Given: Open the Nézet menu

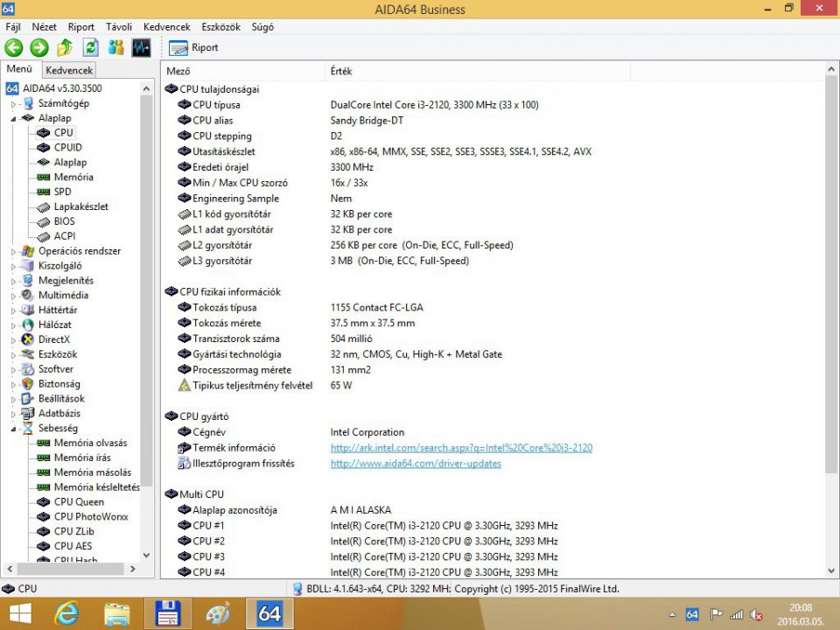Looking at the screenshot, I should (44, 27).
